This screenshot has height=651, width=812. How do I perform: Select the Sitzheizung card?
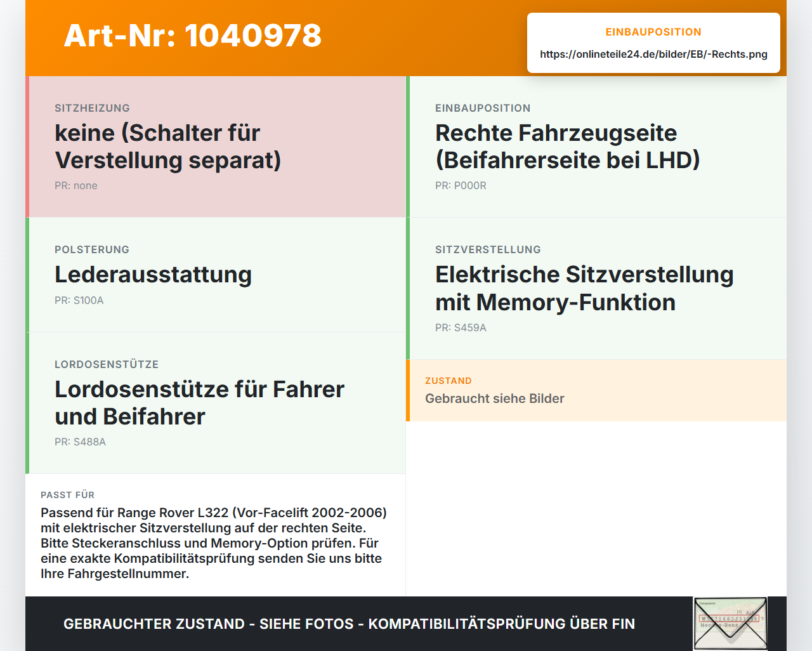tap(216, 147)
